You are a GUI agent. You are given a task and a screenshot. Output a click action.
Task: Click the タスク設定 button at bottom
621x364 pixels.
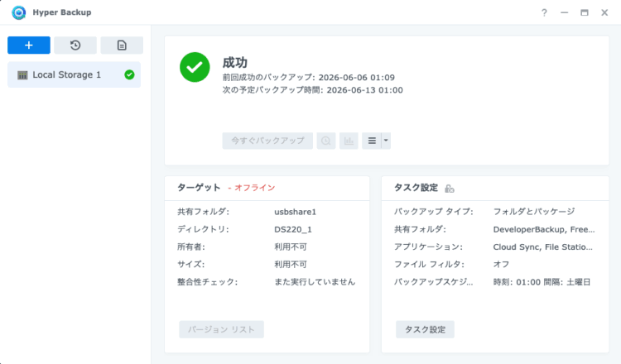pyautogui.click(x=425, y=329)
